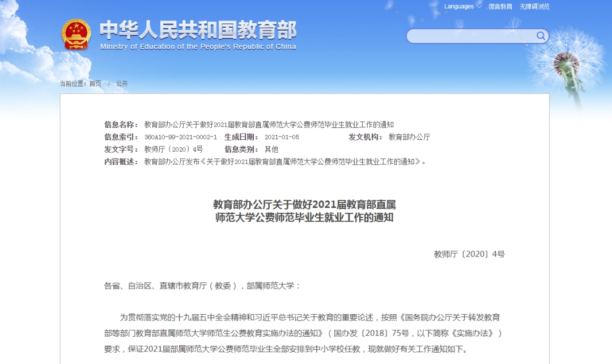Click the right-aligned 教师厅〔2020〕4号 document number
Viewport: 612px width, 364px height.
pos(469,254)
